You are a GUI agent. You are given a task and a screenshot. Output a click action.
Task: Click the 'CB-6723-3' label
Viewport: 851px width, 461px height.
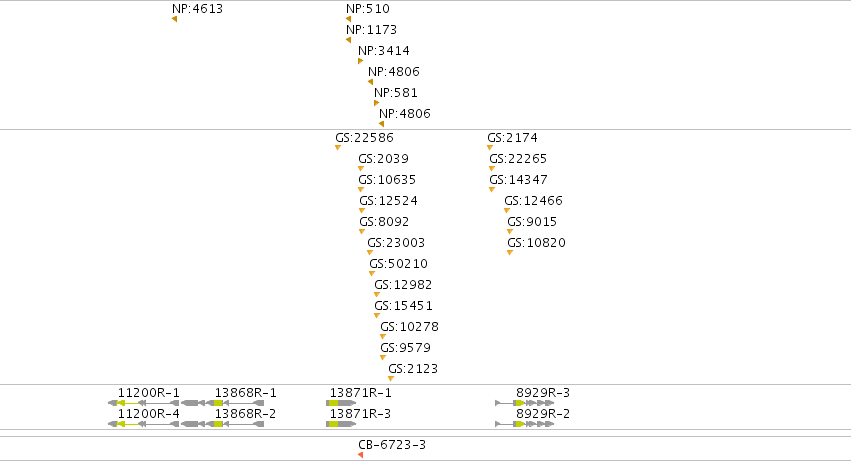392,445
